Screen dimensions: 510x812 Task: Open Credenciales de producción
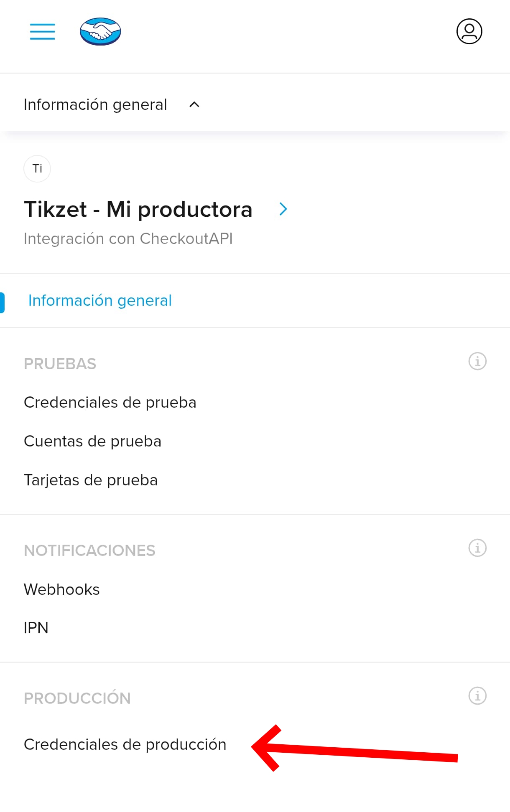(x=125, y=744)
